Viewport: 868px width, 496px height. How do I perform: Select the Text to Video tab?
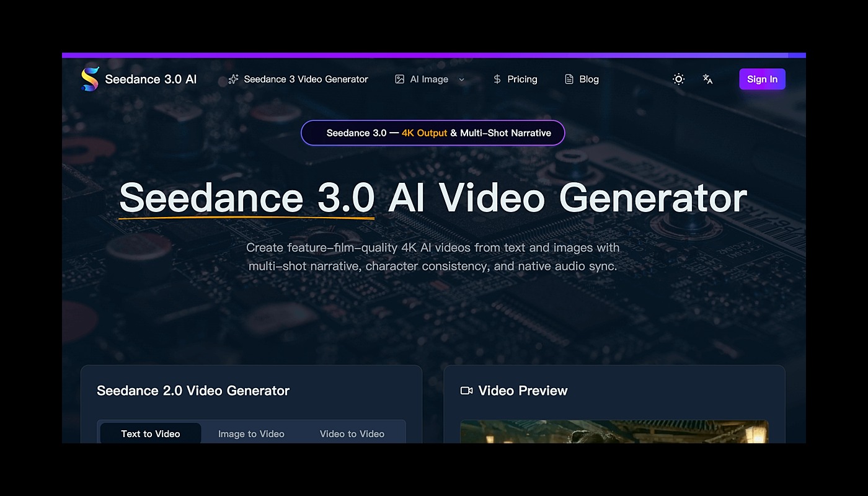(151, 433)
